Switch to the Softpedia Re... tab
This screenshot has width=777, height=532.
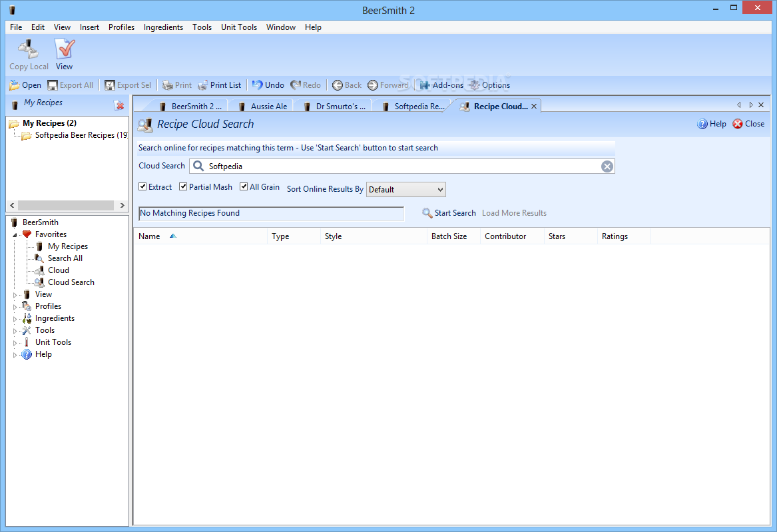point(413,106)
